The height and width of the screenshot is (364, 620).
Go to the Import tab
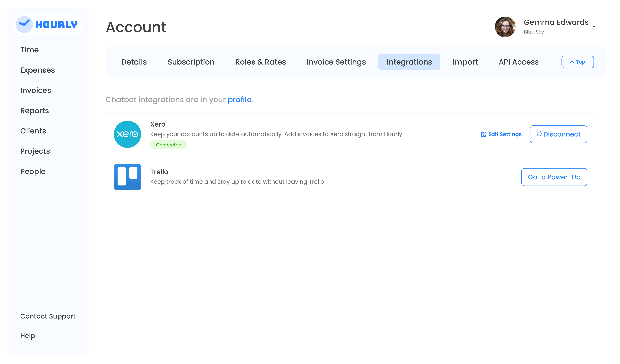click(465, 62)
